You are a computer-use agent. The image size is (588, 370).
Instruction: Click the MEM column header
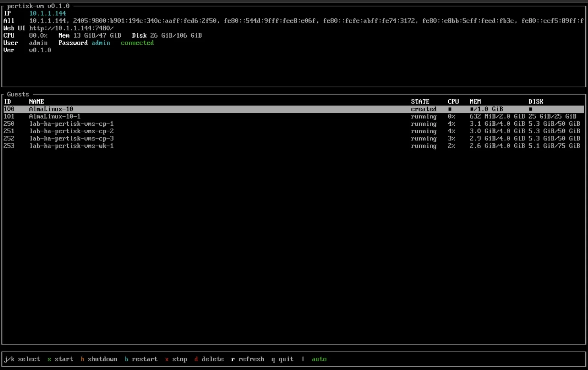point(475,102)
